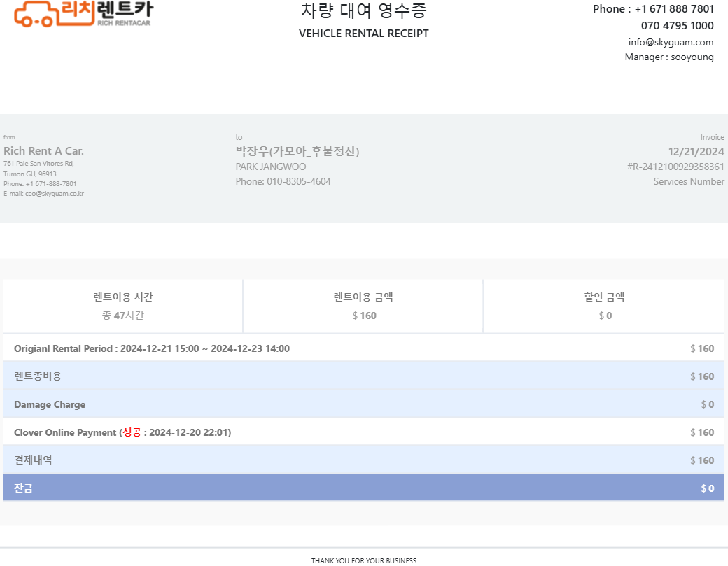The image size is (728, 566).
Task: Open the info@skyguam.com email address
Action: pos(671,42)
